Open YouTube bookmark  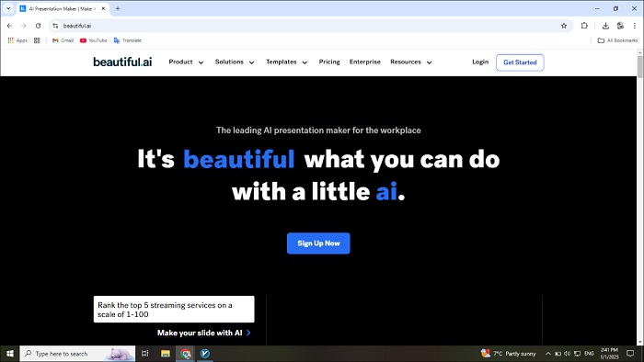pos(93,40)
